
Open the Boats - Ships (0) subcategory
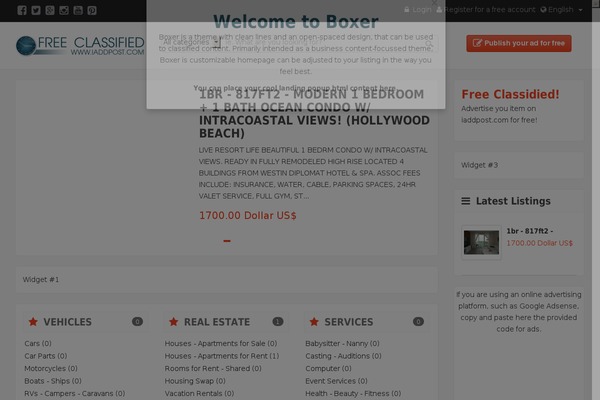[53, 381]
